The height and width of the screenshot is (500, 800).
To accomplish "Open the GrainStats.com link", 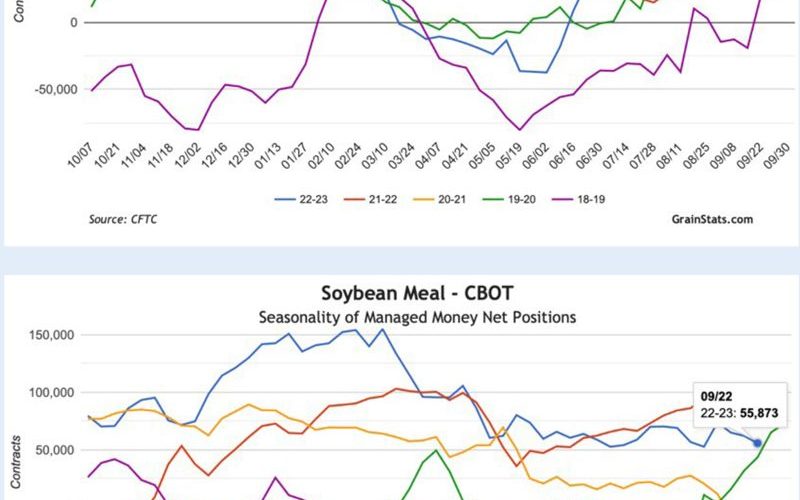I will click(712, 219).
